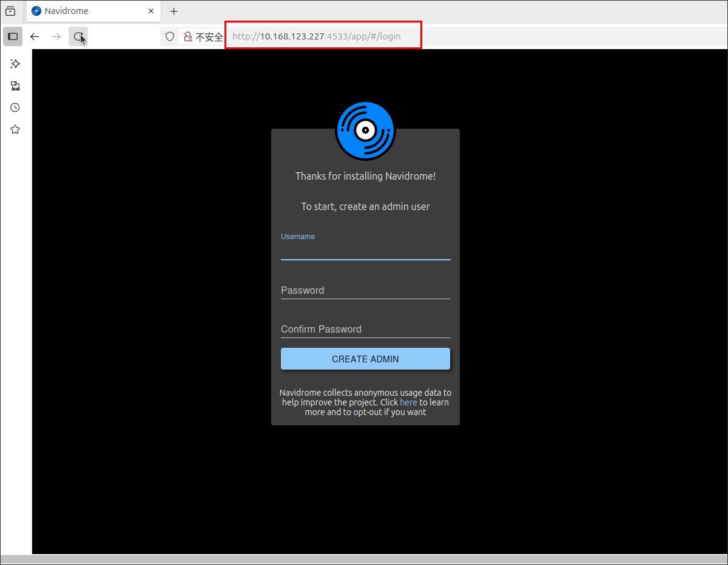Image resolution: width=728 pixels, height=565 pixels.
Task: Click the crossed-out lock insecure connection icon
Action: (188, 36)
